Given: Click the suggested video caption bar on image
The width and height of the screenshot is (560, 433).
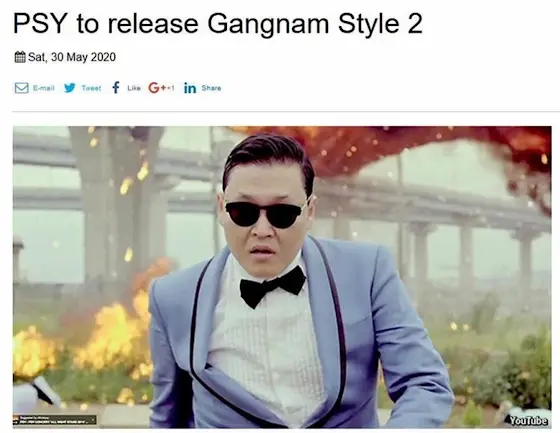Looking at the screenshot, I should 55,420.
